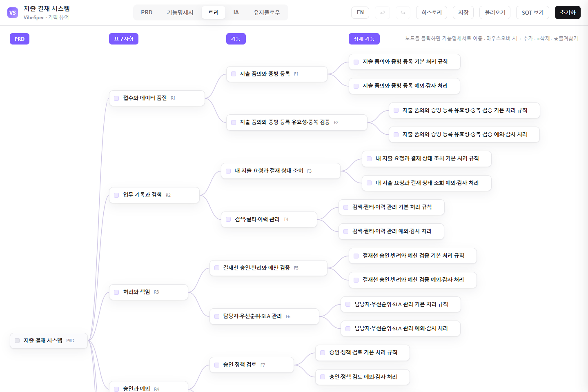
Task: Open 검색·필터·이력 관리 예외·감사 처리
Action: (x=391, y=232)
